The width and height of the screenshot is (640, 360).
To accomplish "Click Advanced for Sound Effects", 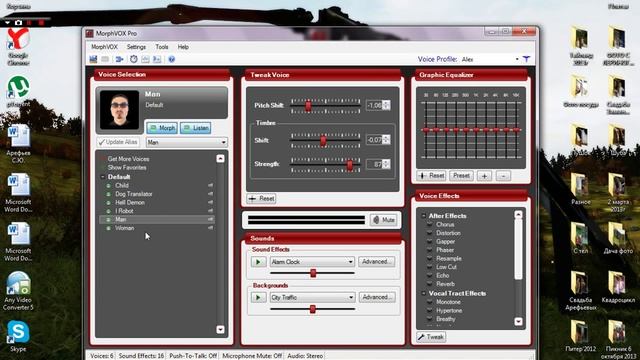I will 377,262.
